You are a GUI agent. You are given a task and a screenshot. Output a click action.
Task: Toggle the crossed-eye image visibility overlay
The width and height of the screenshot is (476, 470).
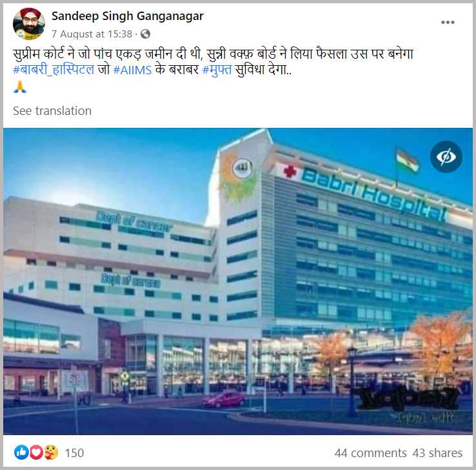446,157
